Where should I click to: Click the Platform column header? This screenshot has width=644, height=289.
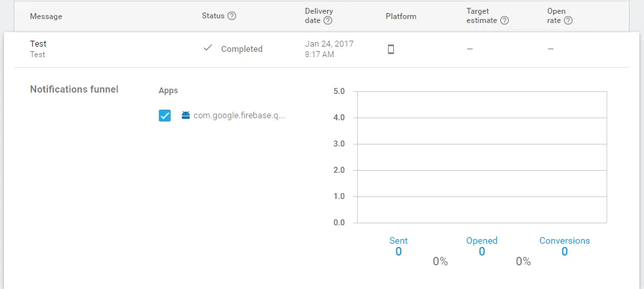coord(400,16)
